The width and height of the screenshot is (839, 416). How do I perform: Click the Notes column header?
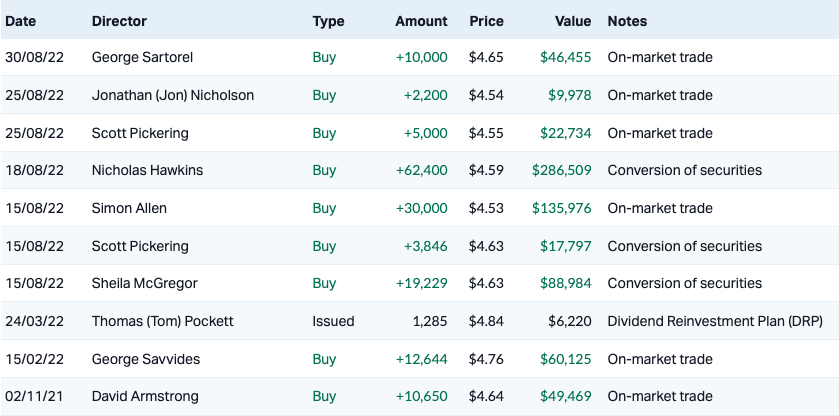[627, 21]
